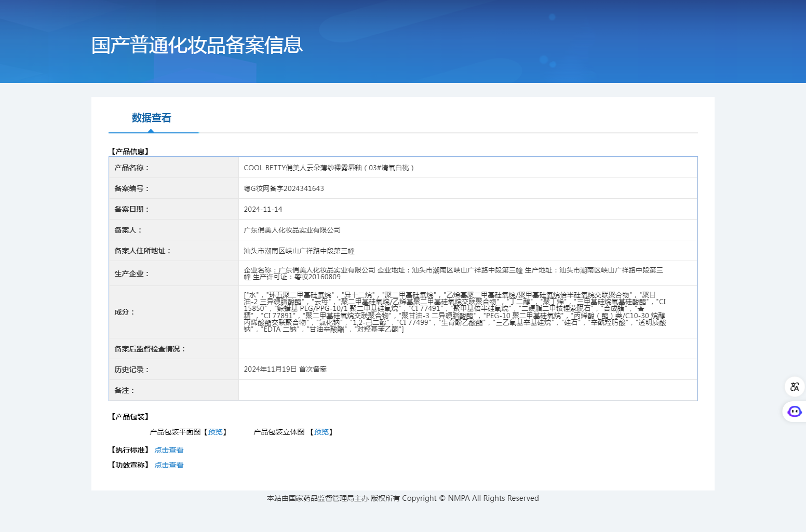Click the 历史记录 entry 2024年11月19日 首次备案
806x532 pixels.
[285, 369]
